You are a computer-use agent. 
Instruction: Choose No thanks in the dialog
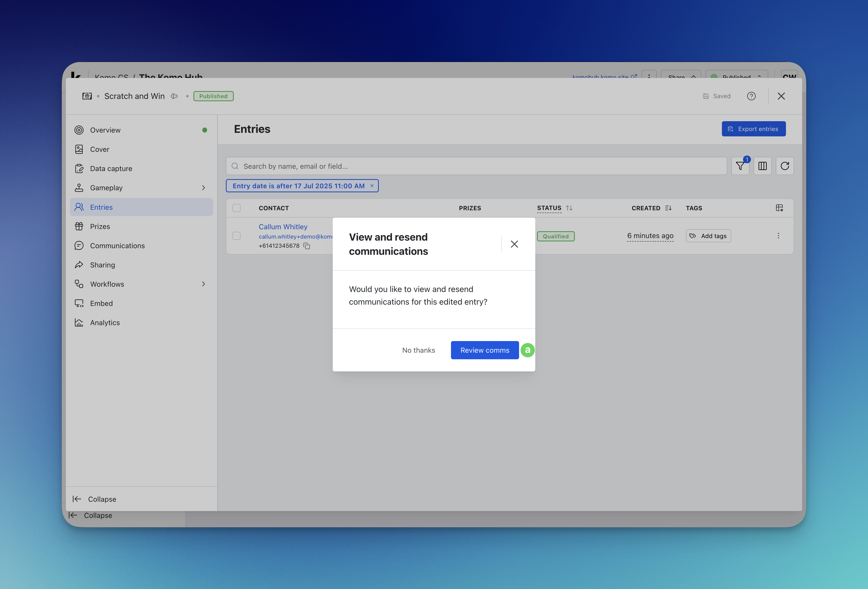[418, 350]
